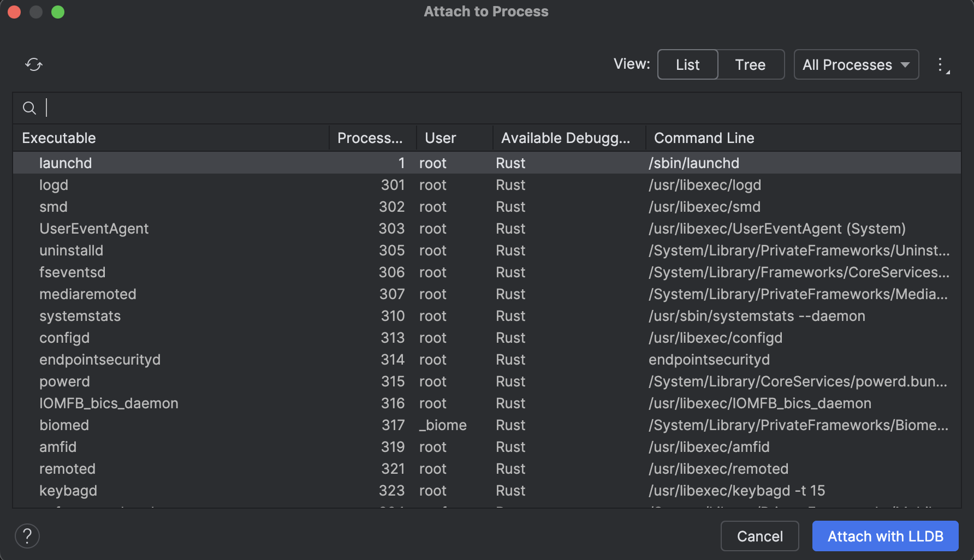The height and width of the screenshot is (560, 974).
Task: Select the List view mode
Action: tap(687, 64)
